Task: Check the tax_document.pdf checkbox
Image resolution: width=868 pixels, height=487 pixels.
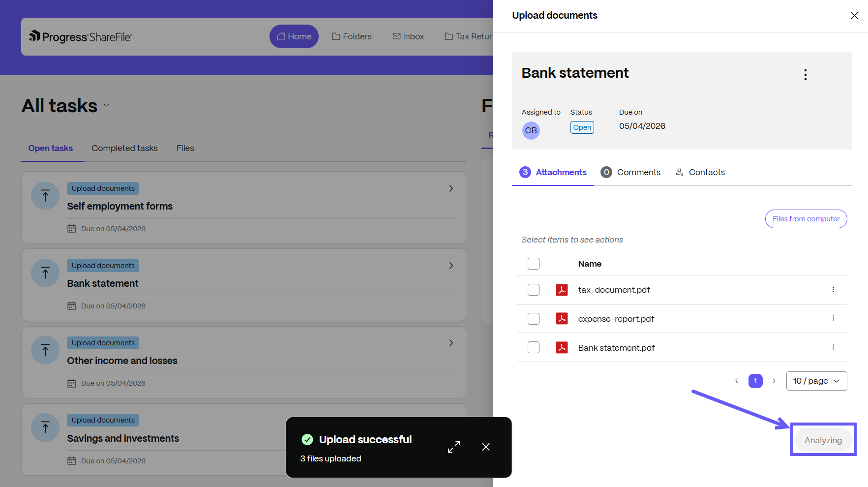Action: tap(533, 290)
